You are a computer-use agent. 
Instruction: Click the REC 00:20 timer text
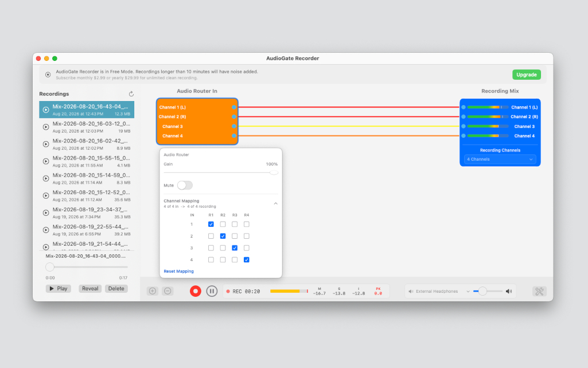tap(246, 292)
